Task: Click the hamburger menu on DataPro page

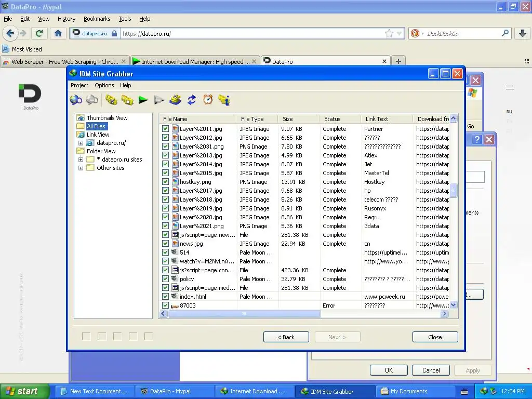Action: click(x=510, y=87)
